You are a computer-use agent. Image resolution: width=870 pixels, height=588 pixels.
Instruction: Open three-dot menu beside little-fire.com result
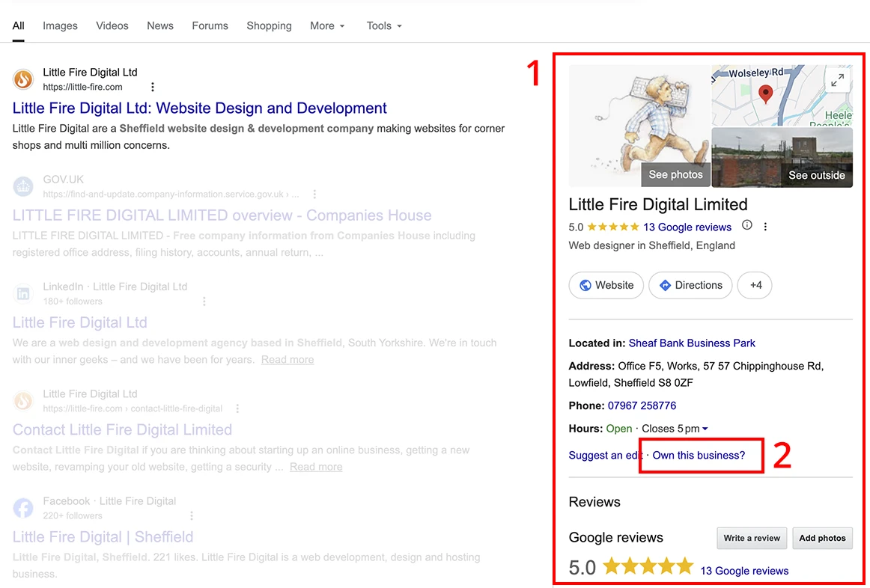pyautogui.click(x=153, y=87)
